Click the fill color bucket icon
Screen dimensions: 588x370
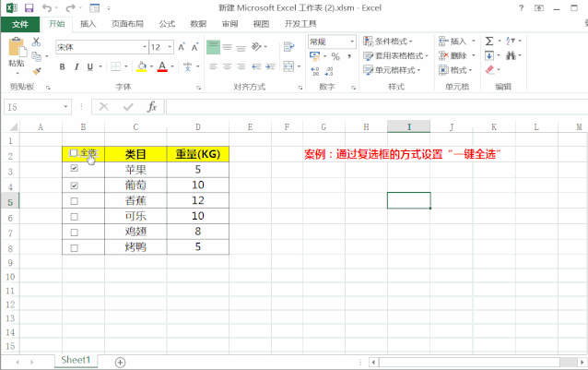[142, 66]
